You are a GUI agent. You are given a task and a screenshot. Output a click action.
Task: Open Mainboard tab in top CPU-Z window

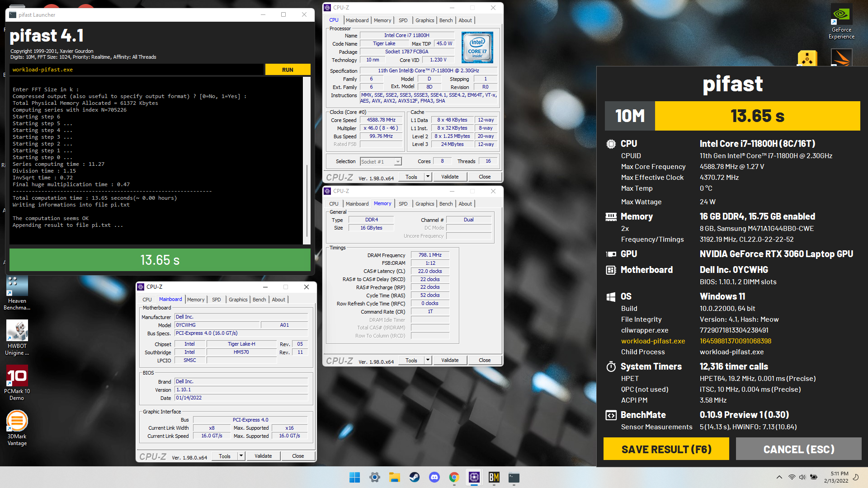[357, 20]
